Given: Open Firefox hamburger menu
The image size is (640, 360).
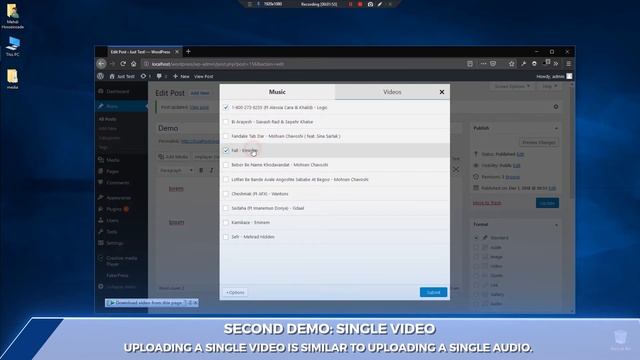Looking at the screenshot, I should tap(568, 64).
